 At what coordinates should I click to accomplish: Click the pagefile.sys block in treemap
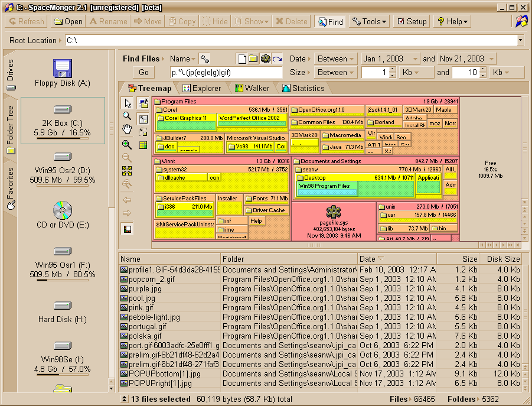click(334, 222)
